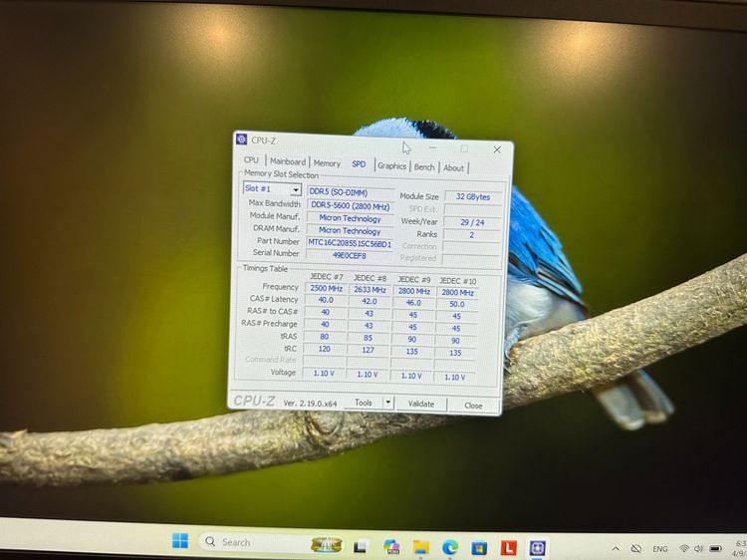Open the Slot #1 memory slot dropdown

click(272, 188)
